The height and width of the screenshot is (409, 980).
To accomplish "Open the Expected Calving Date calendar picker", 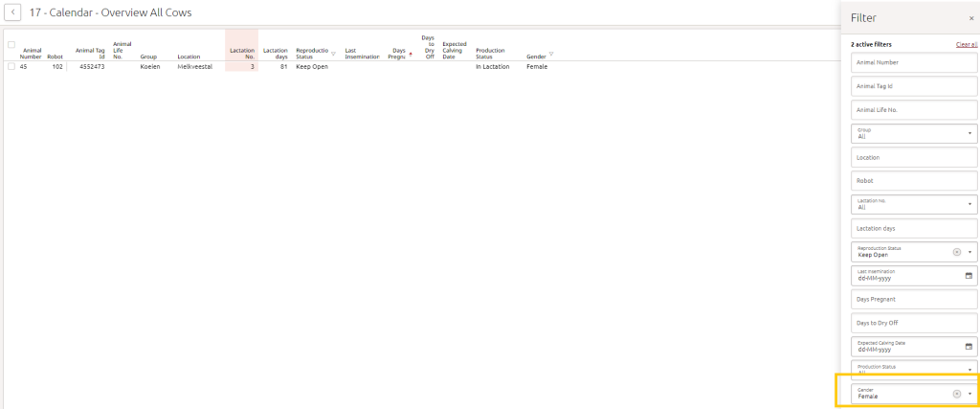I will (x=969, y=346).
